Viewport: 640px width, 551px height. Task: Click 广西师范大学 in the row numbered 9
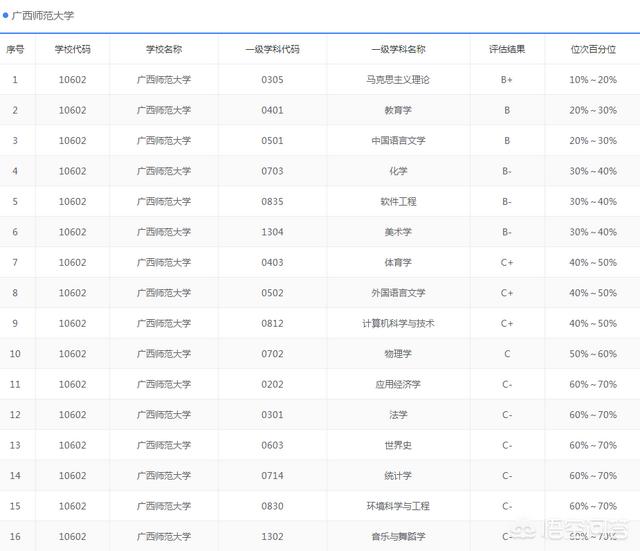coord(164,324)
